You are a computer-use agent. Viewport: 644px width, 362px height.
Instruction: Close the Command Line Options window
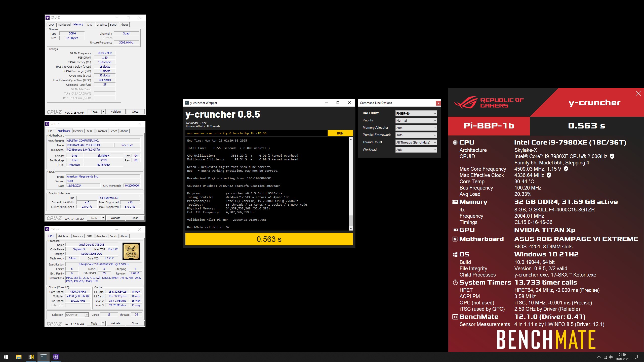point(438,103)
